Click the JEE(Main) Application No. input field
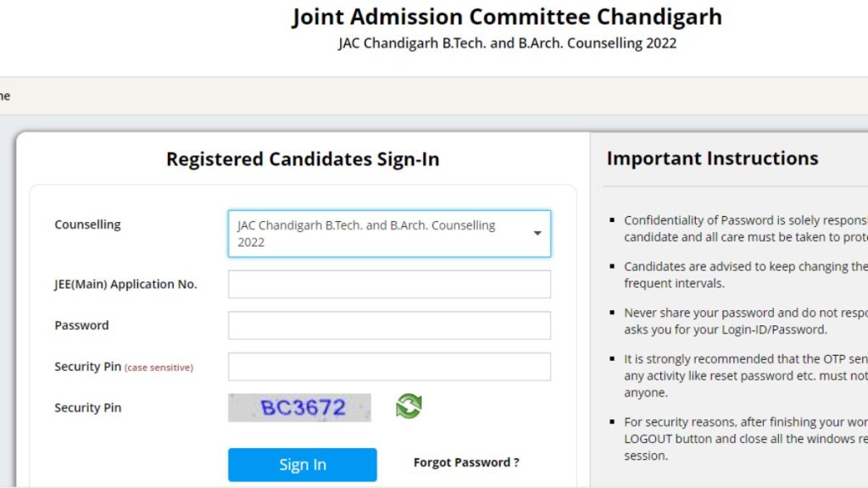The image size is (868, 488). (389, 284)
